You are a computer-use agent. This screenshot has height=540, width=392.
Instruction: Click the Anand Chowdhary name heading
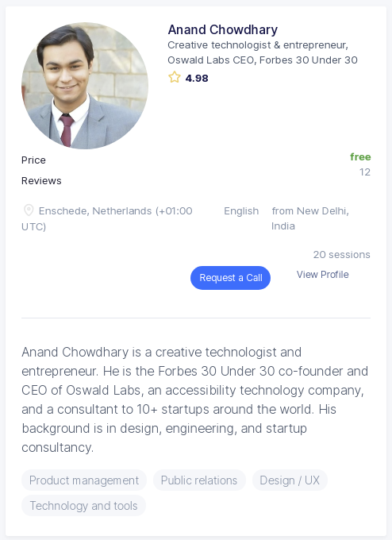tap(223, 29)
